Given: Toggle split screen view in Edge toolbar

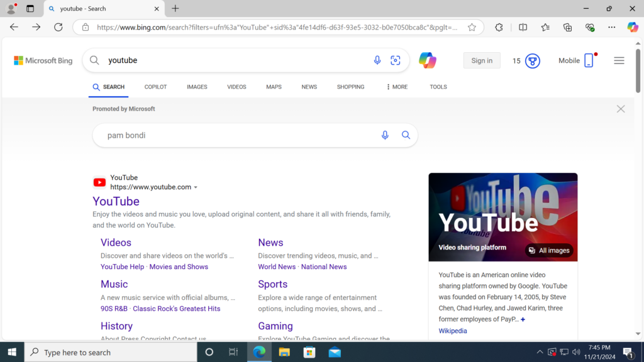Looking at the screenshot, I should 523,27.
